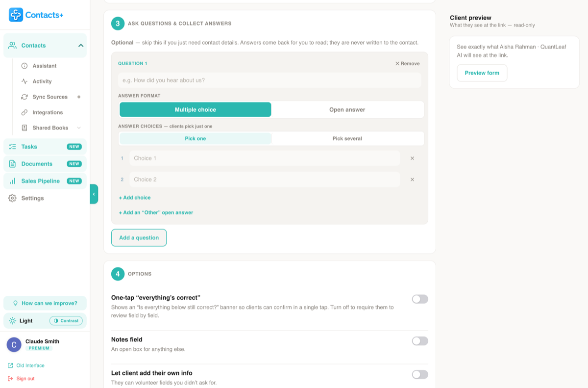Select the Pick several option
This screenshot has height=388, width=588.
[347, 139]
